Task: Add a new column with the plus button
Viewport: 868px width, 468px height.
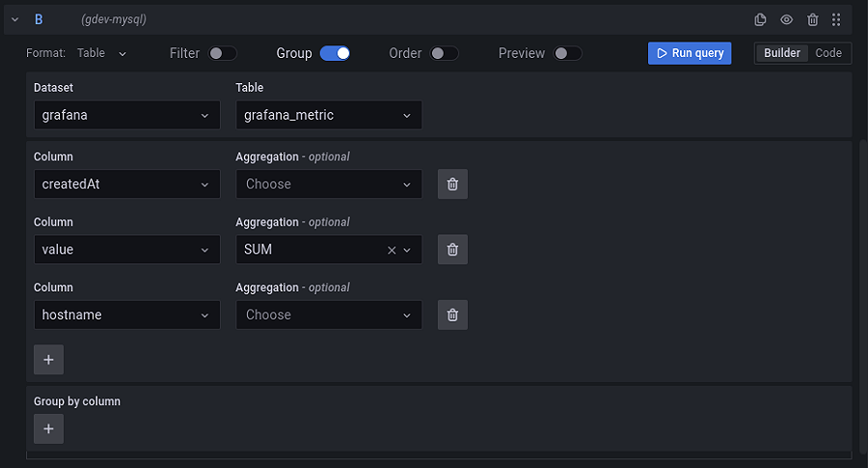Action: pyautogui.click(x=48, y=360)
